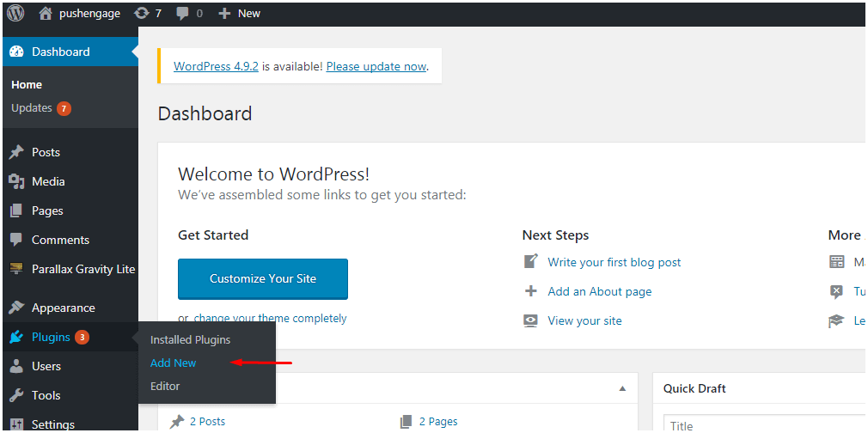Select Home under Dashboard
This screenshot has width=868, height=433.
point(27,85)
